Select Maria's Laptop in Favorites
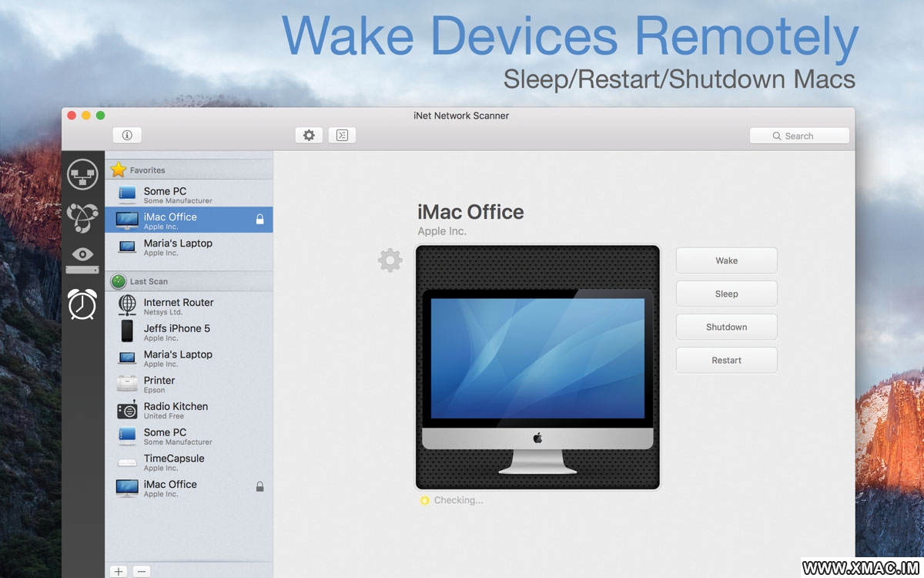The width and height of the screenshot is (924, 578). (189, 247)
